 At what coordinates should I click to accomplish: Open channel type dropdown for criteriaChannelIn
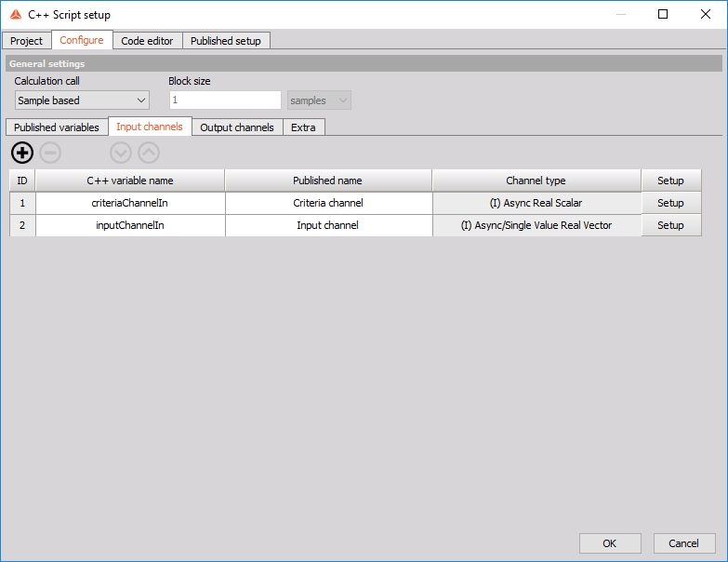click(536, 203)
